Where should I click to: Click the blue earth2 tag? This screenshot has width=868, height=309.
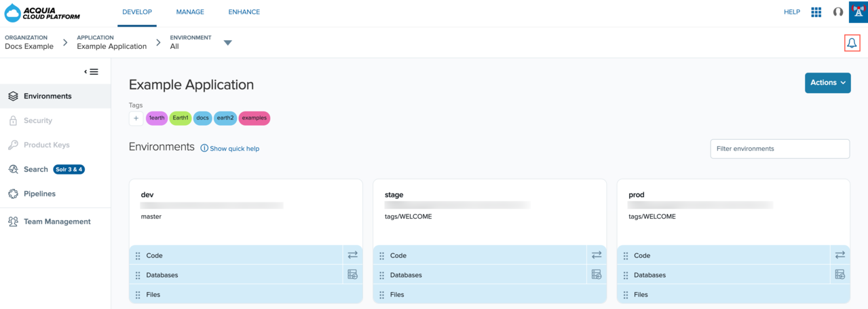225,118
